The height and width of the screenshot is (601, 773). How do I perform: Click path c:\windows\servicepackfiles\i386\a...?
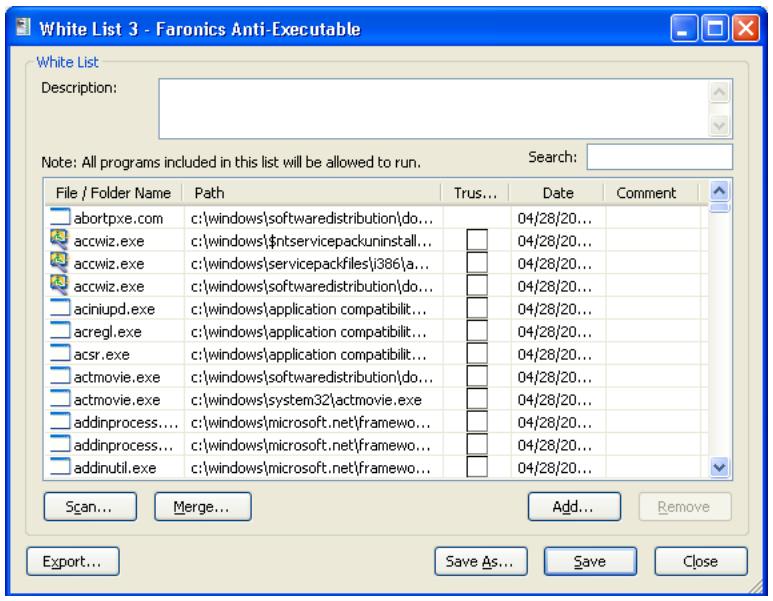pyautogui.click(x=310, y=264)
